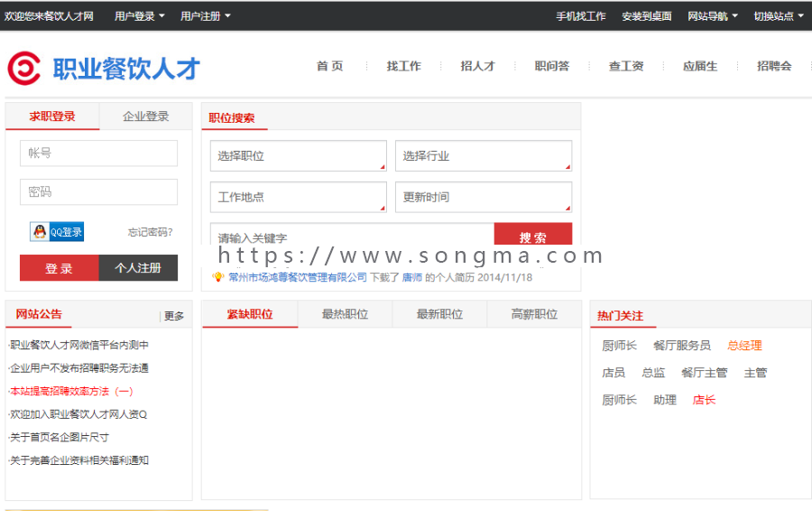Open red notice 本站提高招聘效率方法（一）
This screenshot has height=511, width=812.
point(71,391)
